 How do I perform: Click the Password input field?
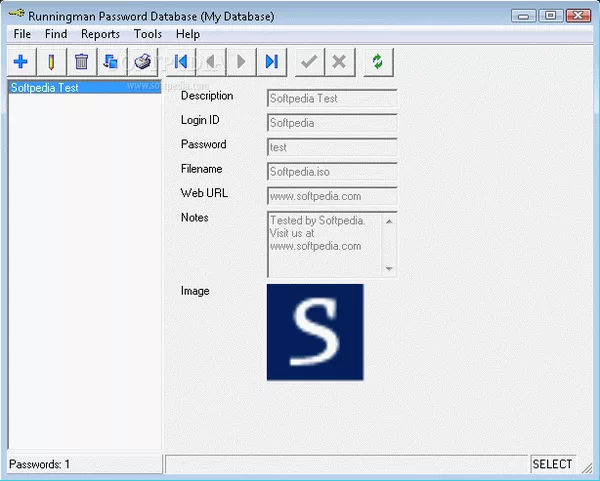pos(332,147)
